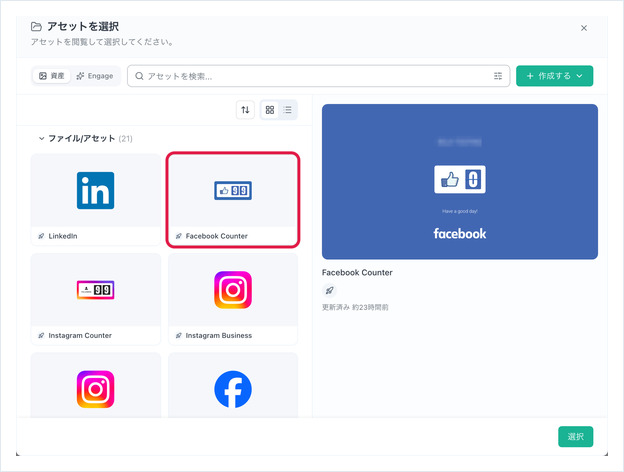Select the Facebook logo asset in bottom row
Viewport: 624px width, 472px height.
click(233, 389)
